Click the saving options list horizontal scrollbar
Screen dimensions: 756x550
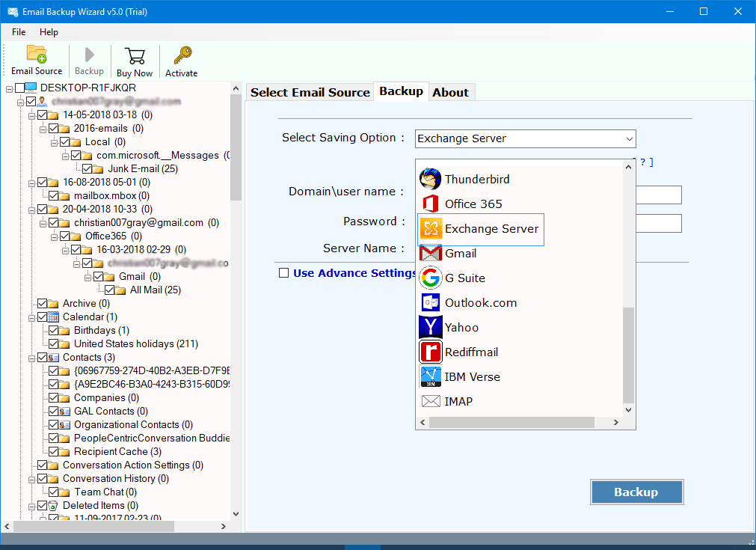coord(511,422)
